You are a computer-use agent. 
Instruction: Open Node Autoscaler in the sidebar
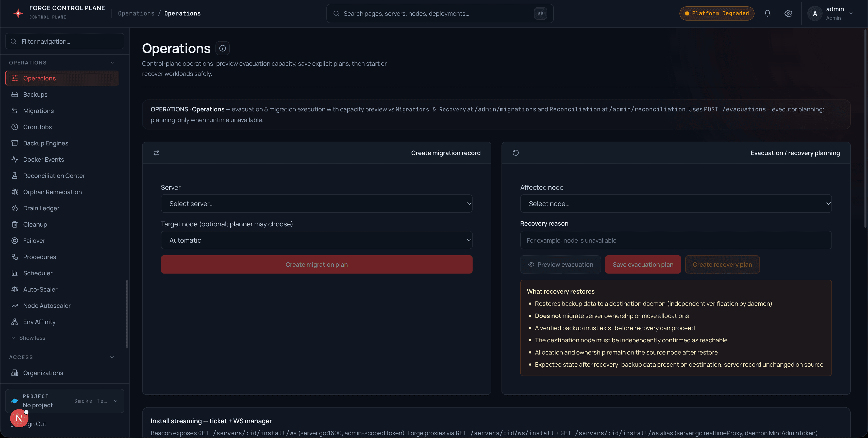pyautogui.click(x=62, y=306)
